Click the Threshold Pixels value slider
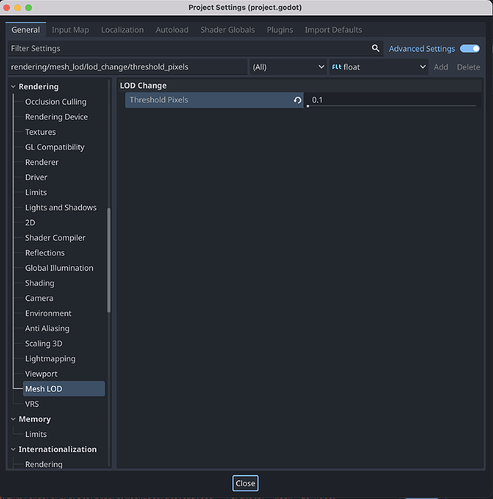The image size is (493, 499). [x=392, y=100]
